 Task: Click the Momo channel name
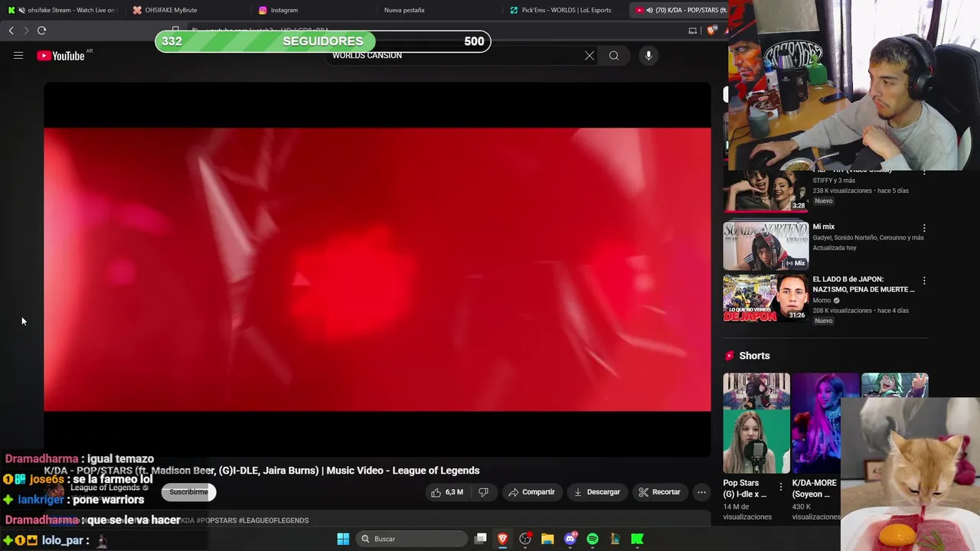coord(822,300)
